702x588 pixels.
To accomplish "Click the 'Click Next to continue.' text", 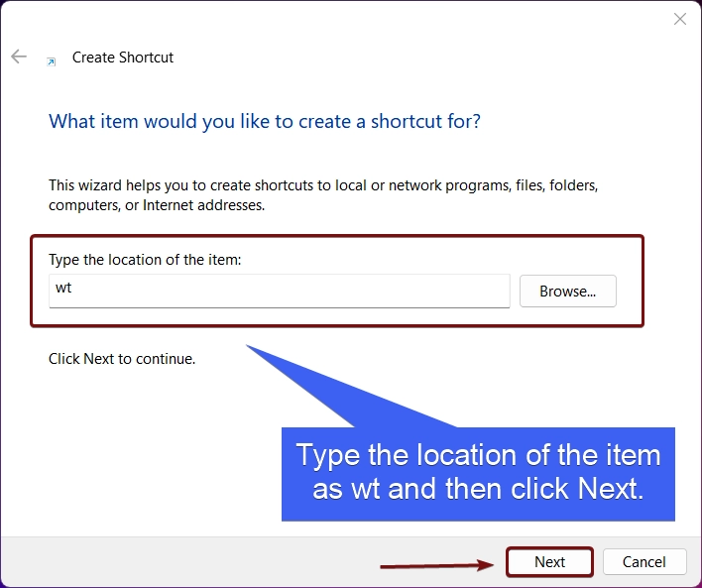I will pyautogui.click(x=122, y=359).
